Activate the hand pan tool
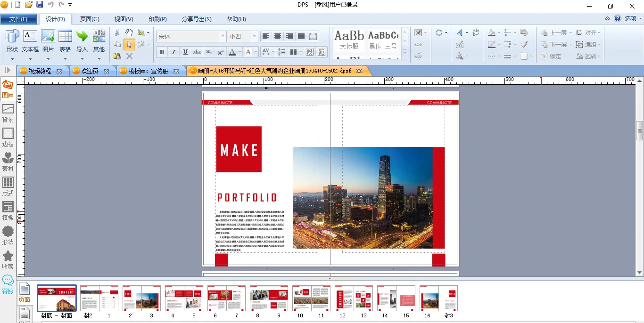This screenshot has width=644, height=323. 129,32
